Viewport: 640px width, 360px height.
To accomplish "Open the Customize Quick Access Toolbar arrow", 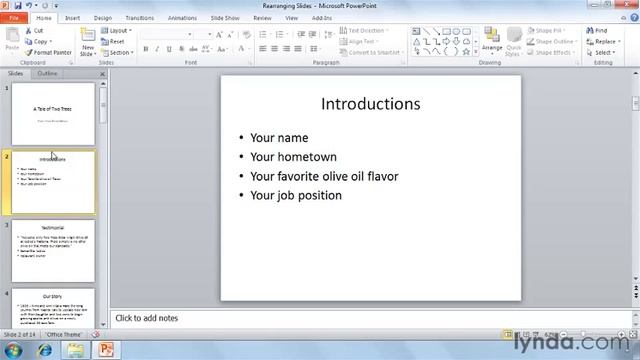I will (x=56, y=6).
